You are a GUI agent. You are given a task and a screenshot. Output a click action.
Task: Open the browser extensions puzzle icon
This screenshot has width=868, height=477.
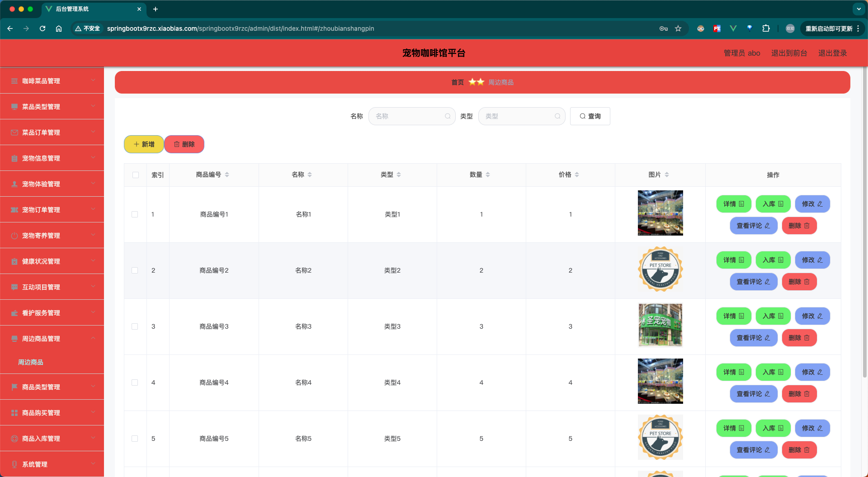(x=766, y=28)
